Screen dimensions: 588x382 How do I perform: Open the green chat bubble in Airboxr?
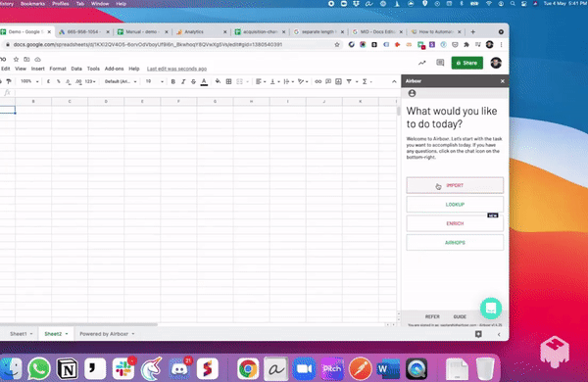pyautogui.click(x=491, y=309)
